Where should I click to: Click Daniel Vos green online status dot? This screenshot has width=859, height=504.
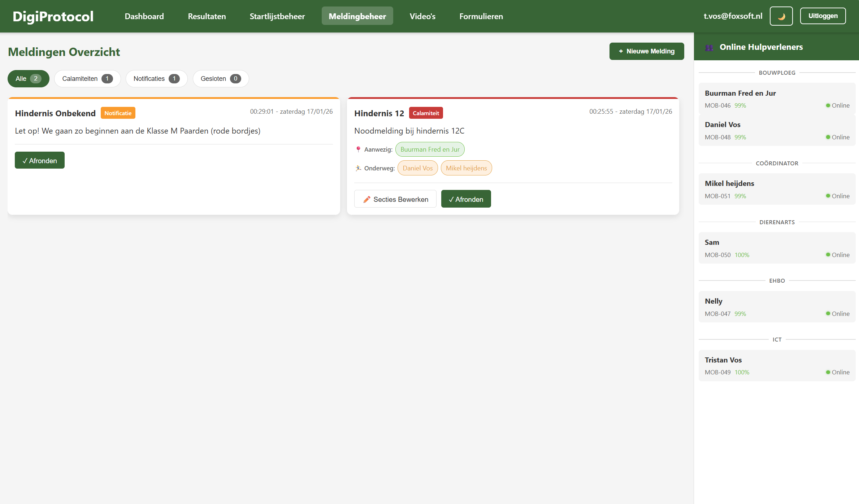(828, 137)
